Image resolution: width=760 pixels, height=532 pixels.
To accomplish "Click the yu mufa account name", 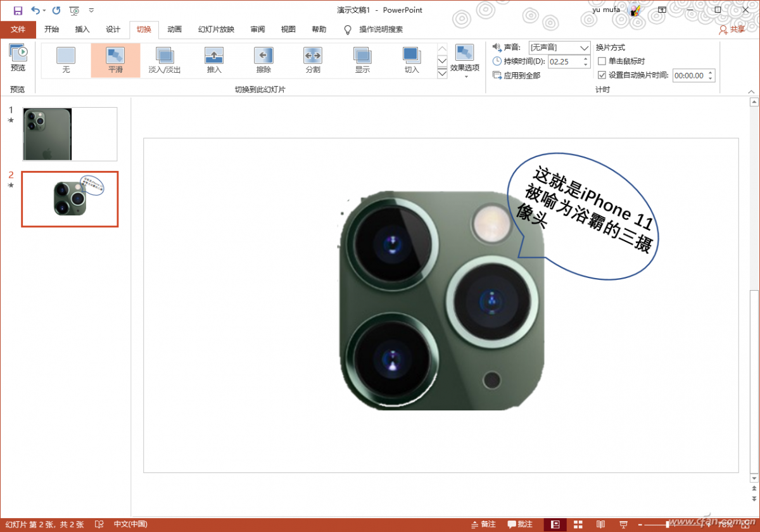I will click(x=606, y=10).
